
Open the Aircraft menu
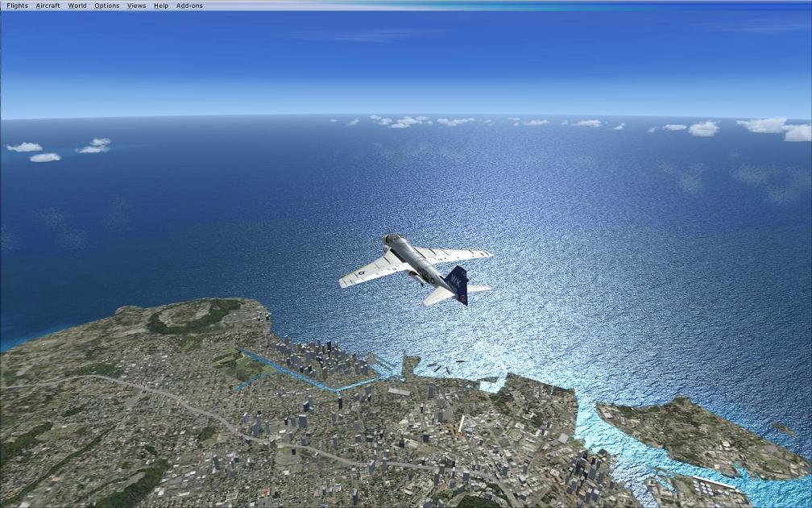pos(48,6)
